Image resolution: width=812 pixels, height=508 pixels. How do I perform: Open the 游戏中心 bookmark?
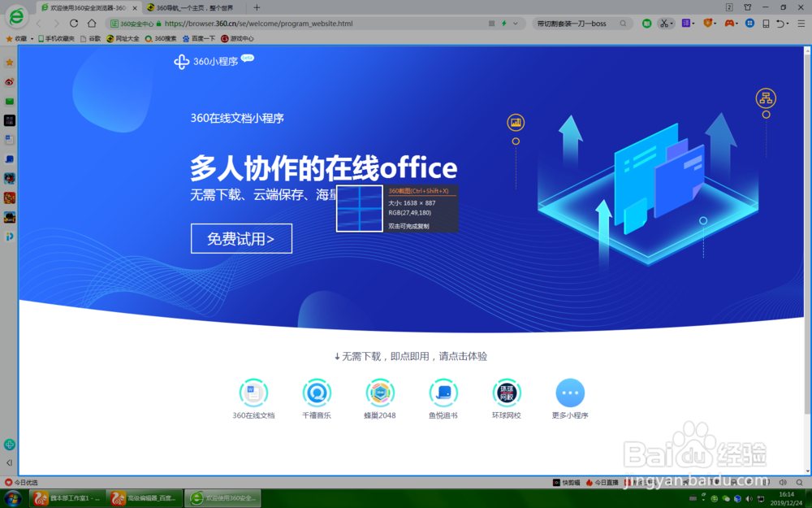[x=237, y=38]
